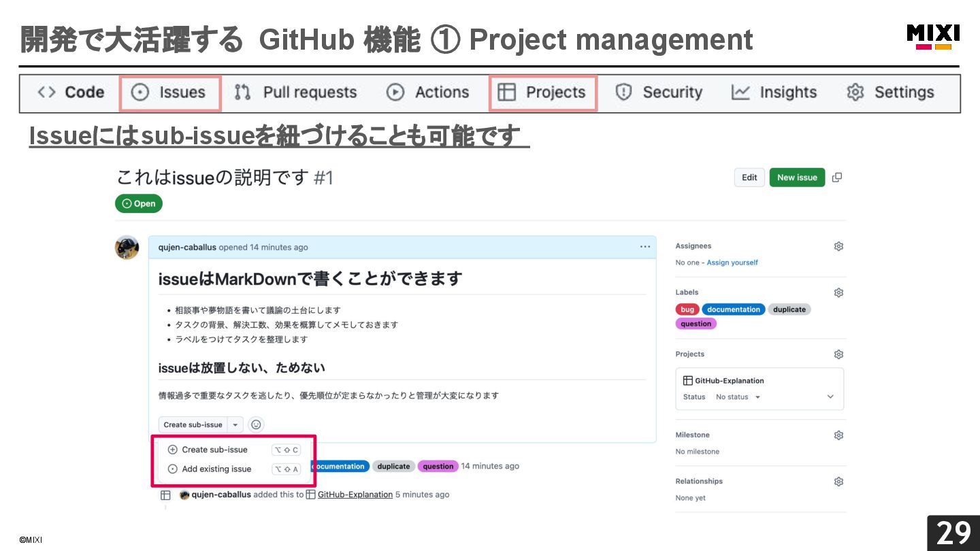
Task: Click the red bug label
Action: click(687, 310)
